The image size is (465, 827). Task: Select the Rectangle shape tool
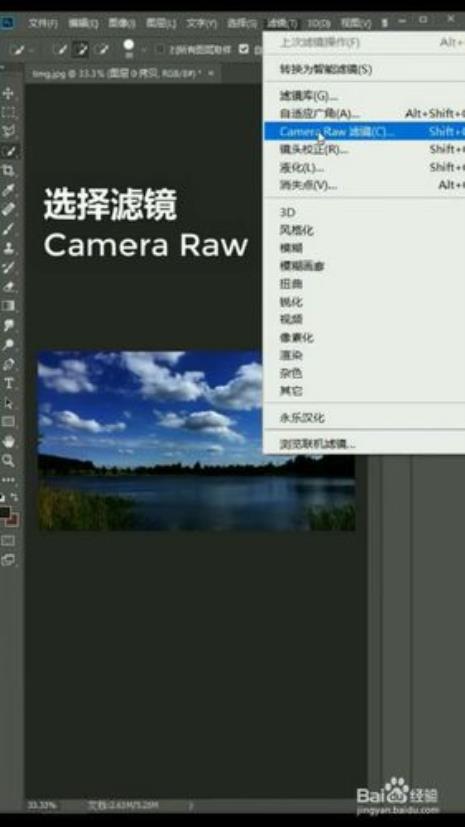click(x=8, y=422)
